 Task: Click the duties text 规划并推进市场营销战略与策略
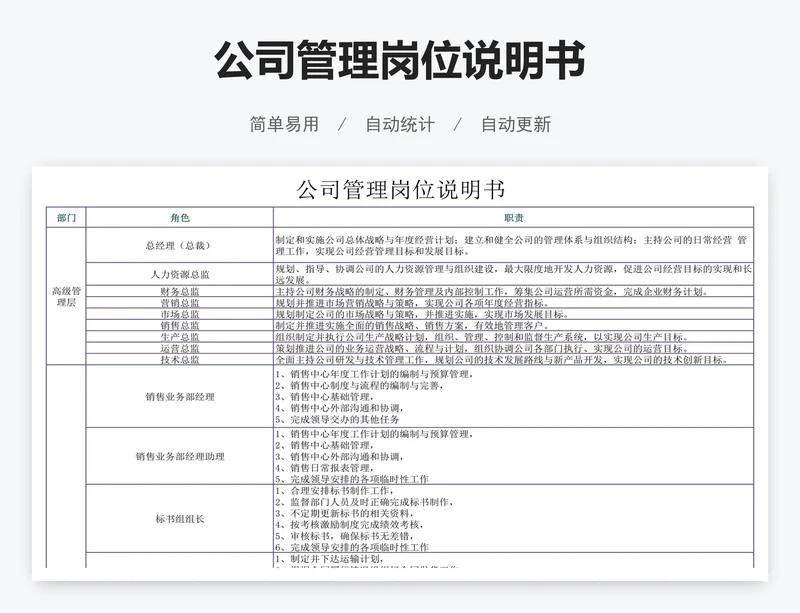[x=345, y=303]
